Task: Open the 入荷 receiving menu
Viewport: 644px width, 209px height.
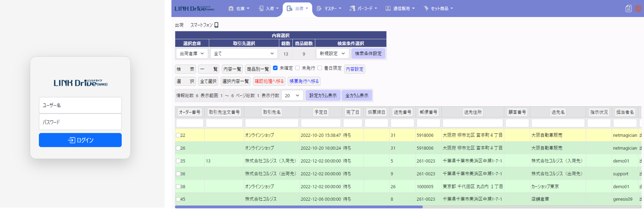Action: tap(268, 8)
